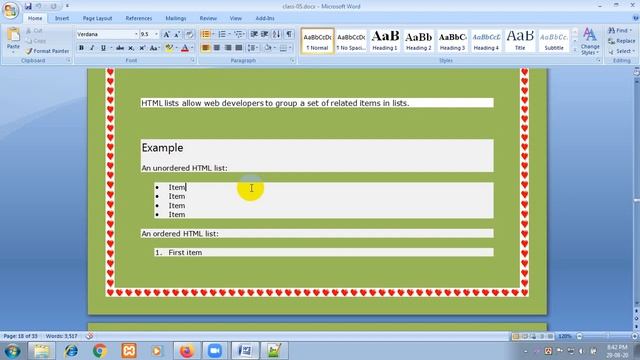640x360 pixels.
Task: Toggle show paragraph marks
Action: tap(289, 34)
